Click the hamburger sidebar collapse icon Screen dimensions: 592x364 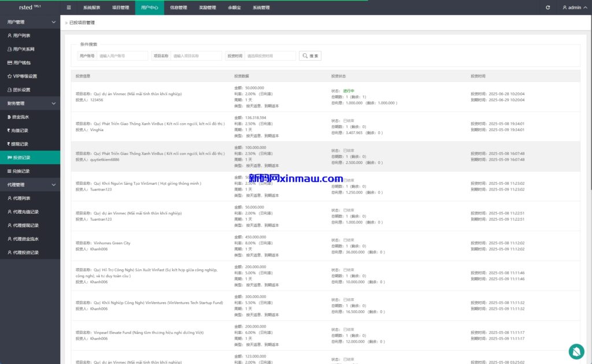point(69,8)
